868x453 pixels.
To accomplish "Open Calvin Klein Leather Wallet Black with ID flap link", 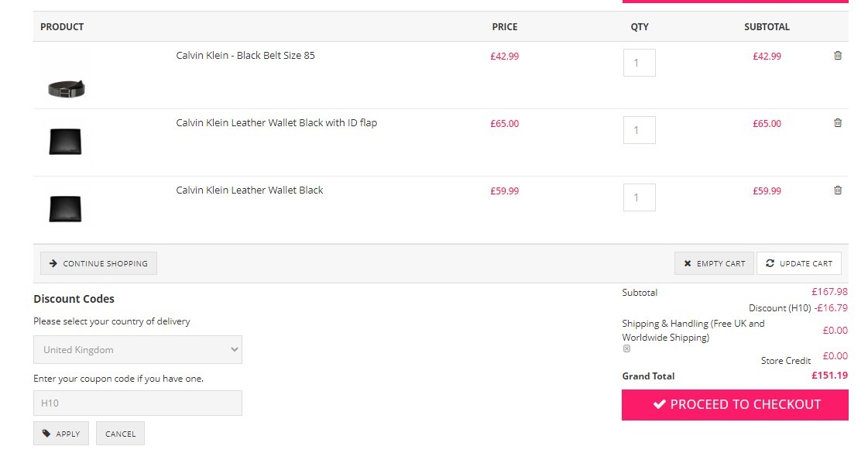I will [276, 123].
